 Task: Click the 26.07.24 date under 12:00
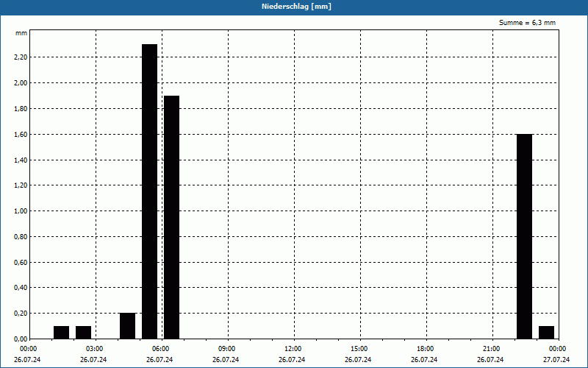pyautogui.click(x=292, y=360)
